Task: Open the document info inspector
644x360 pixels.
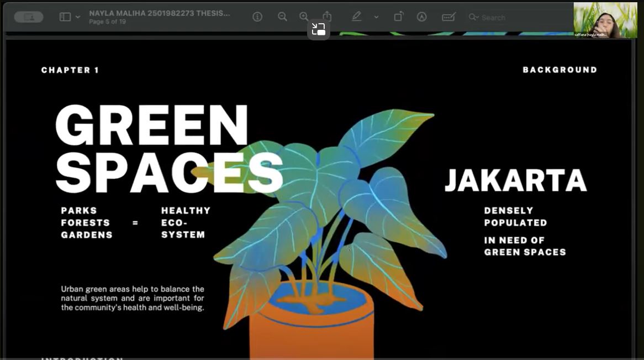Action: [x=257, y=17]
